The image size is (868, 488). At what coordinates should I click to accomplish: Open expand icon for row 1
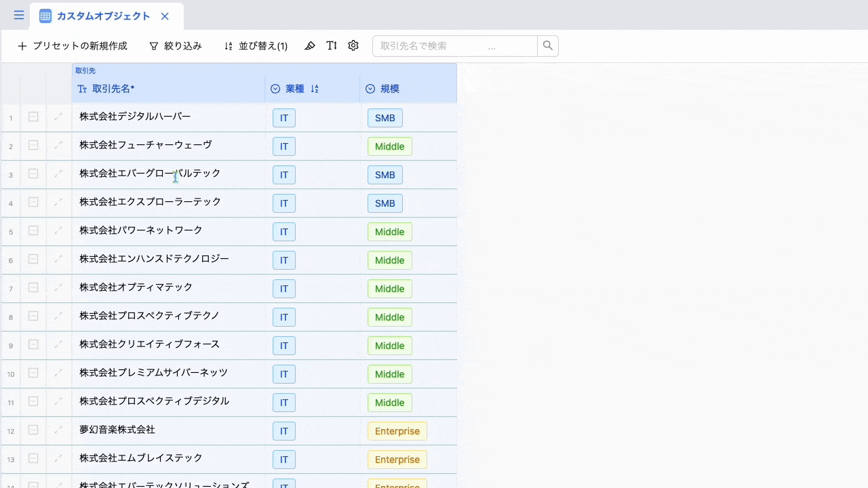(x=58, y=117)
